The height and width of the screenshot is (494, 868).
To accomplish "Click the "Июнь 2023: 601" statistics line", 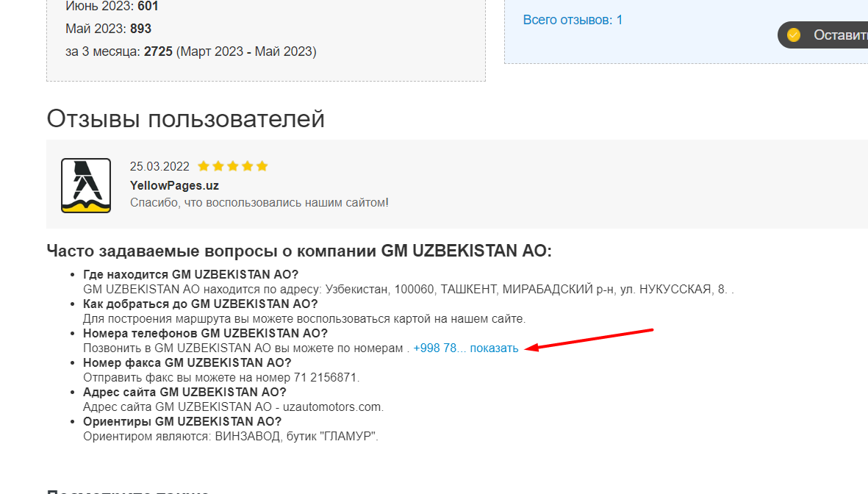I will coord(112,6).
